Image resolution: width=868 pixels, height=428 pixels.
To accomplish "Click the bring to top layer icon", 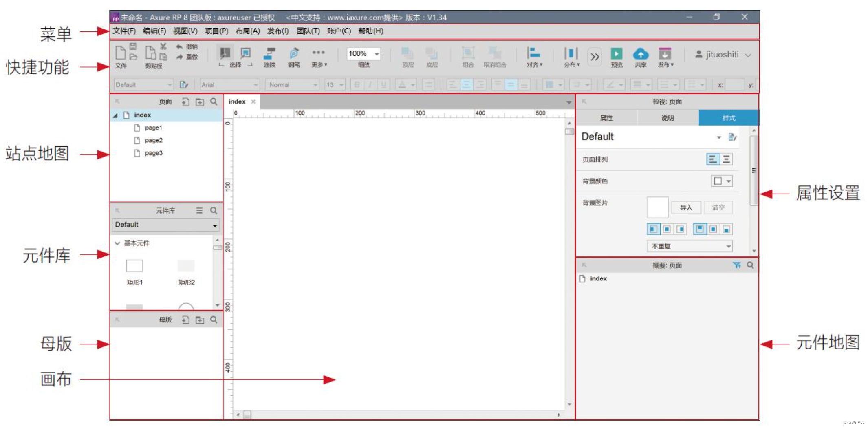I will [x=408, y=53].
